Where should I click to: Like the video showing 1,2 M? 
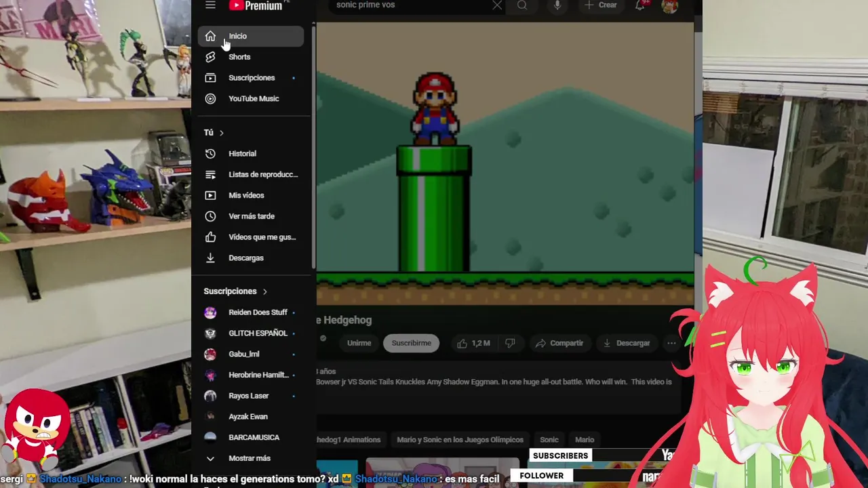pos(473,344)
